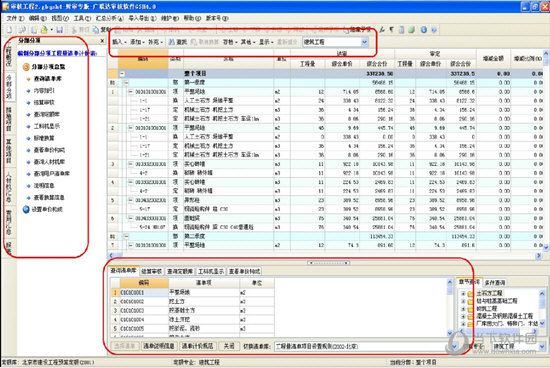Click the 清单说明信息 button
This screenshot has width=550, height=368.
click(x=159, y=346)
